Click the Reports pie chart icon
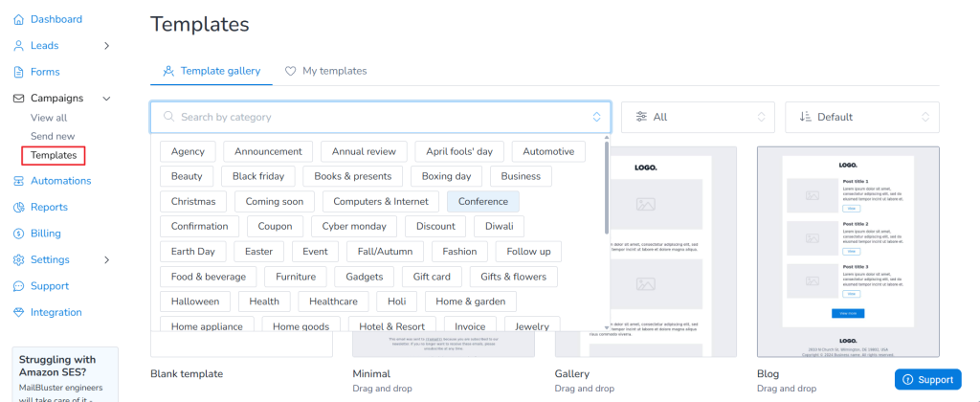The height and width of the screenshot is (402, 980). (19, 207)
